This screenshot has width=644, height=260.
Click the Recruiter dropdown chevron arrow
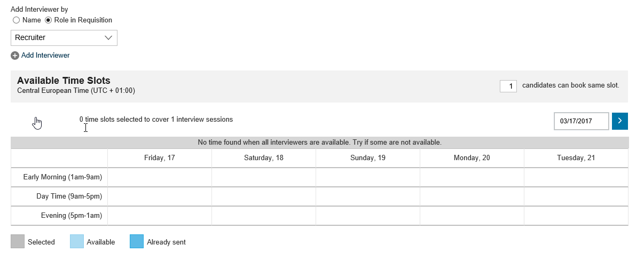(108, 38)
